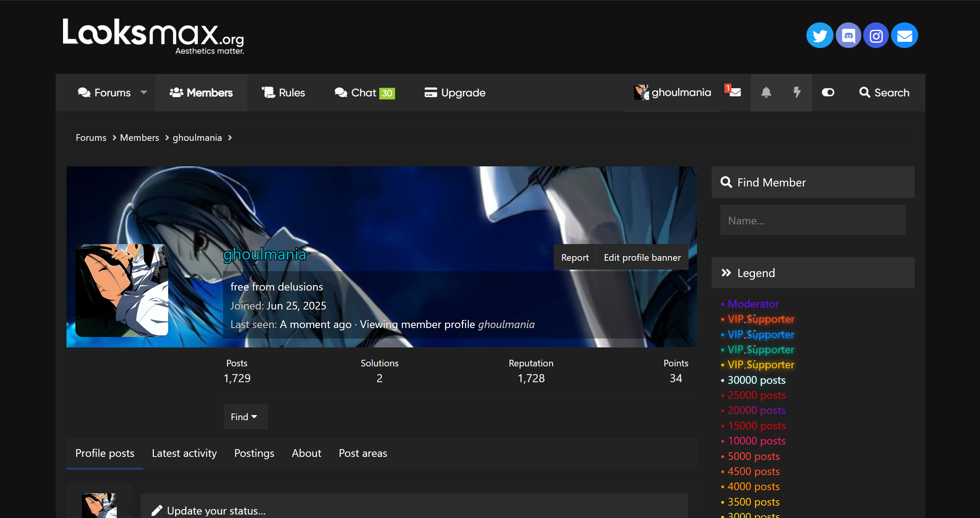Switch to the Latest activity tab
Viewport: 980px width, 518px height.
(184, 453)
